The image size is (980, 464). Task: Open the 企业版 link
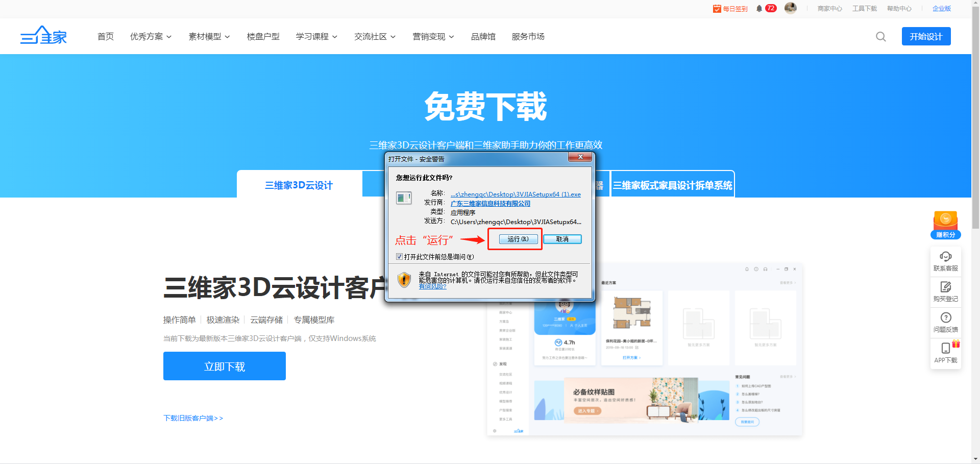click(942, 9)
